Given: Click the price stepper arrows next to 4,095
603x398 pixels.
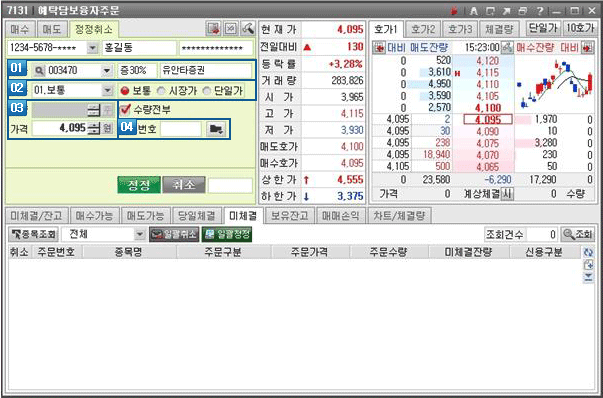Looking at the screenshot, I should pyautogui.click(x=93, y=128).
